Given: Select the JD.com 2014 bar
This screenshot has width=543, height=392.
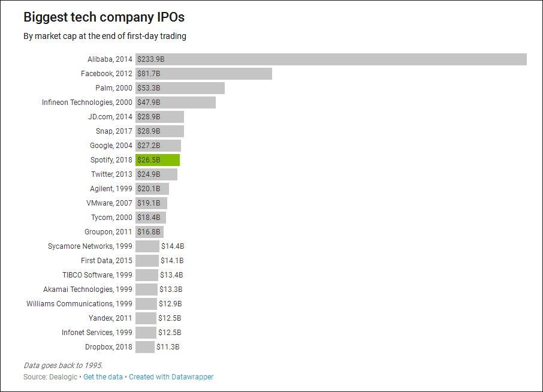Looking at the screenshot, I should coord(159,117).
